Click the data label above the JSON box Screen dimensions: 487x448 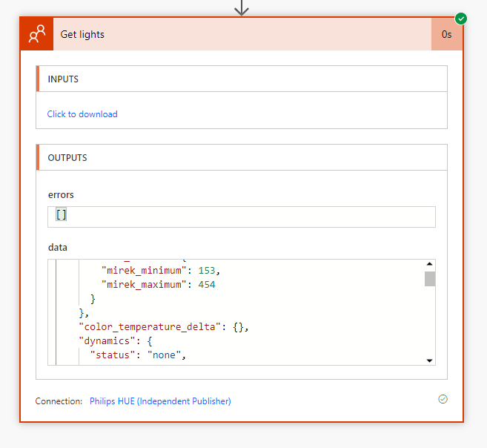pyautogui.click(x=58, y=247)
